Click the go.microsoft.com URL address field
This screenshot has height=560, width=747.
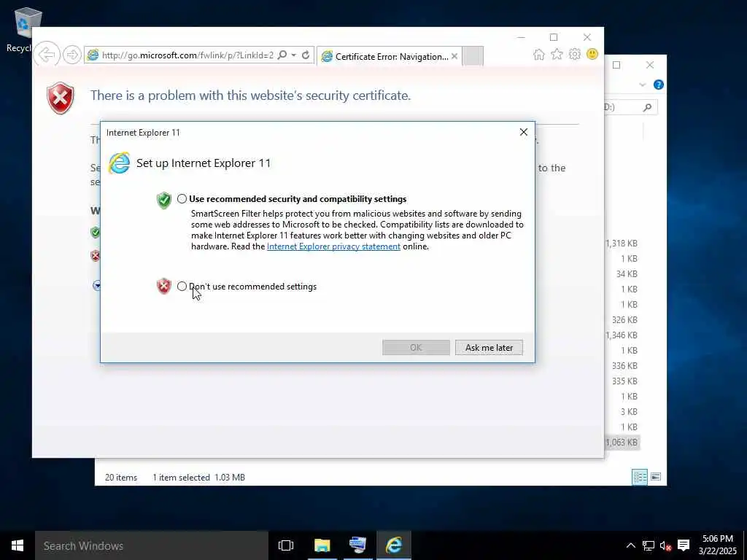pyautogui.click(x=187, y=55)
